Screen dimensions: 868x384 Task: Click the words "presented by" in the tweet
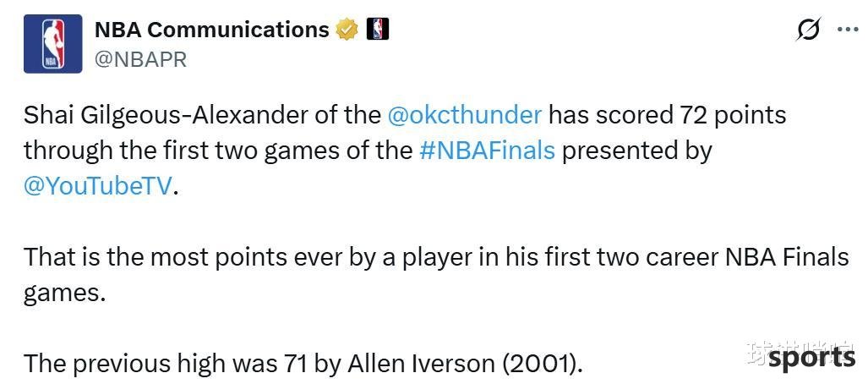coord(636,152)
